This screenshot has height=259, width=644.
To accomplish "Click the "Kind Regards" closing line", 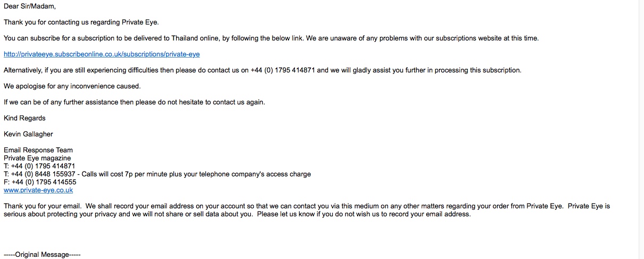I will (x=24, y=118).
